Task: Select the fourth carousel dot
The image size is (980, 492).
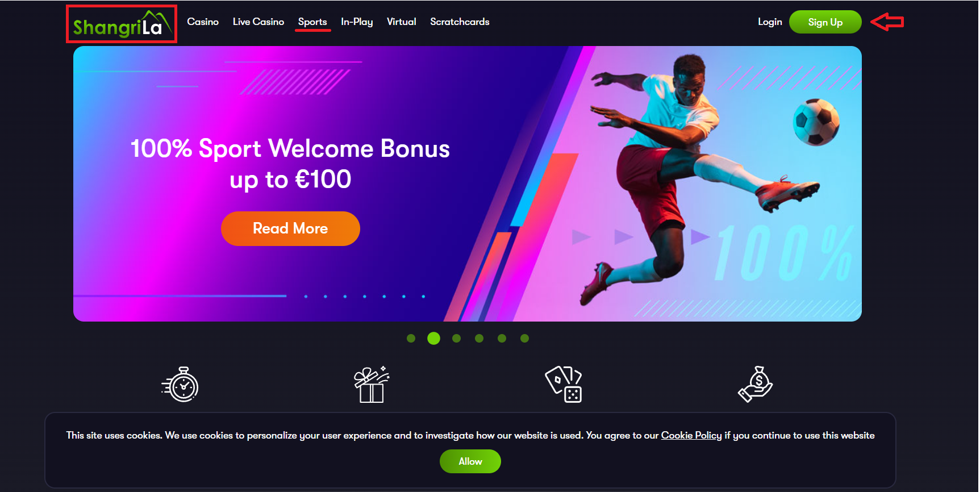Action: (479, 339)
